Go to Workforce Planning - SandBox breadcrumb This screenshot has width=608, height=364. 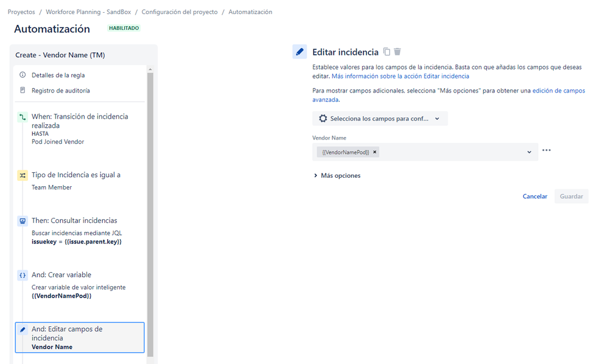pos(88,12)
